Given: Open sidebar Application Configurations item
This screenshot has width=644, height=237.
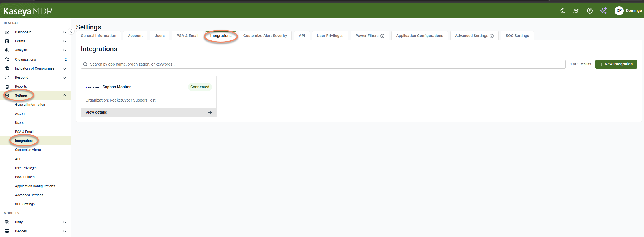Looking at the screenshot, I should (x=36, y=186).
